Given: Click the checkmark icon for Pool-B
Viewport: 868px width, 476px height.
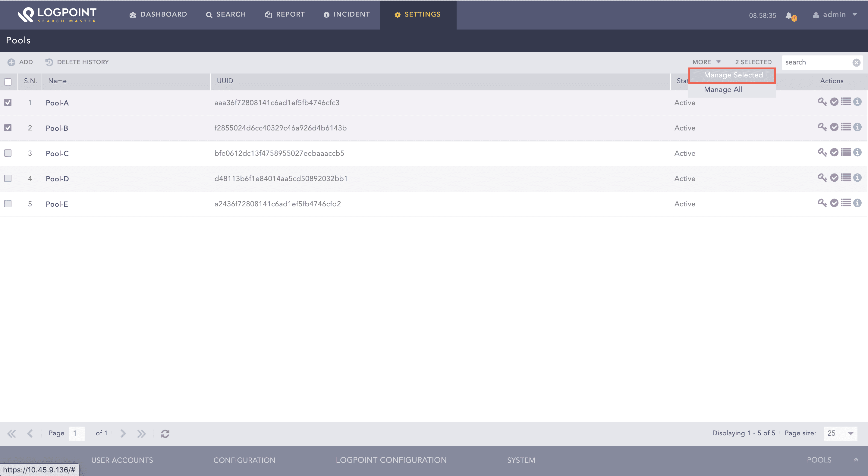Looking at the screenshot, I should click(x=834, y=127).
